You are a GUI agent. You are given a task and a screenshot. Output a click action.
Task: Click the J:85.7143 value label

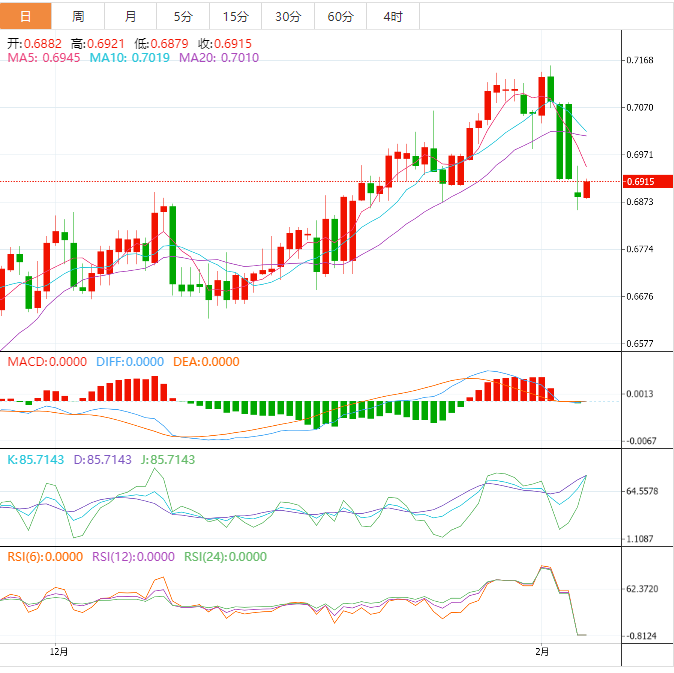click(x=168, y=459)
